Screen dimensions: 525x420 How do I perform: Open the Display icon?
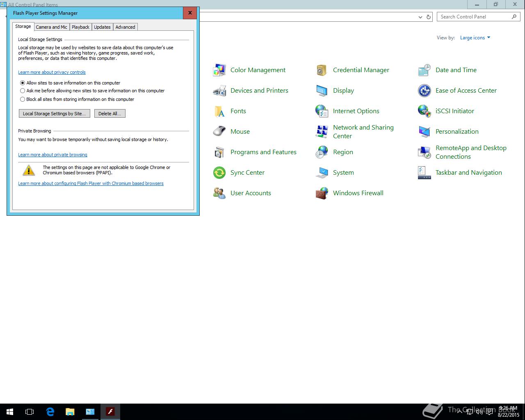322,91
